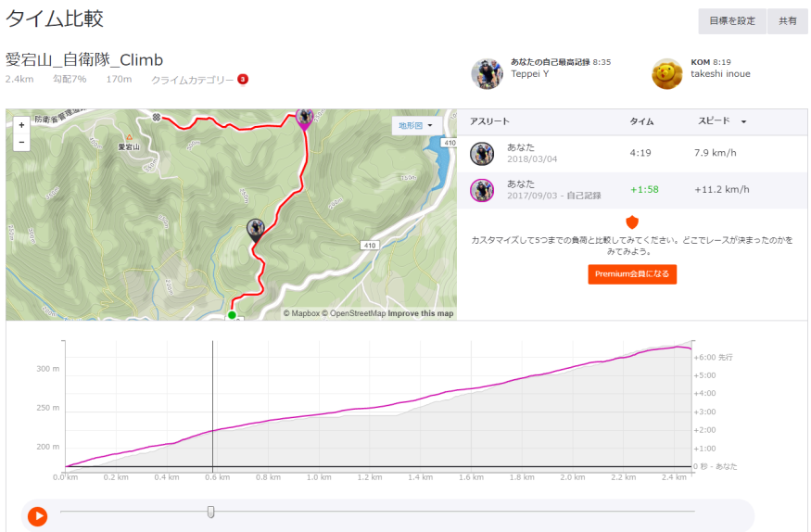Image resolution: width=811 pixels, height=532 pixels.
Task: Click the green start point marker
Action: [x=233, y=315]
